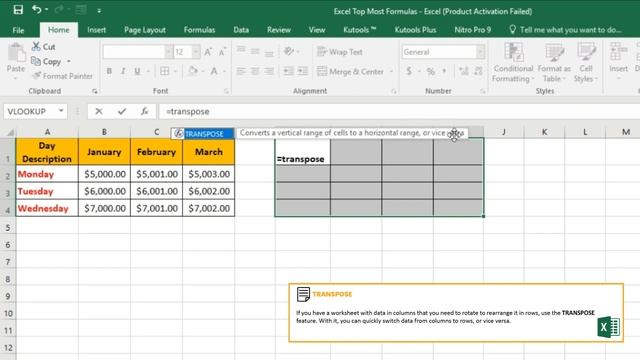Viewport: 640px width, 360px height.
Task: Click Middle Align icon
Action: (x=255, y=52)
